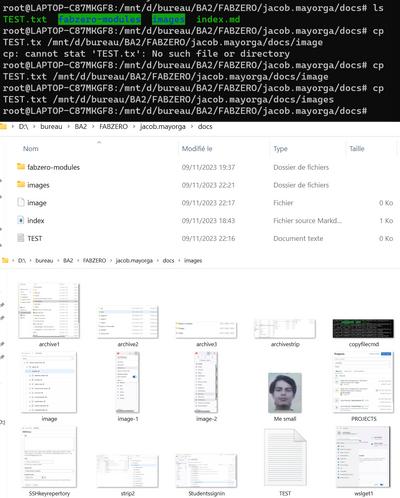
Task: Click bureau in the docs breadcrumb
Action: (x=51, y=127)
